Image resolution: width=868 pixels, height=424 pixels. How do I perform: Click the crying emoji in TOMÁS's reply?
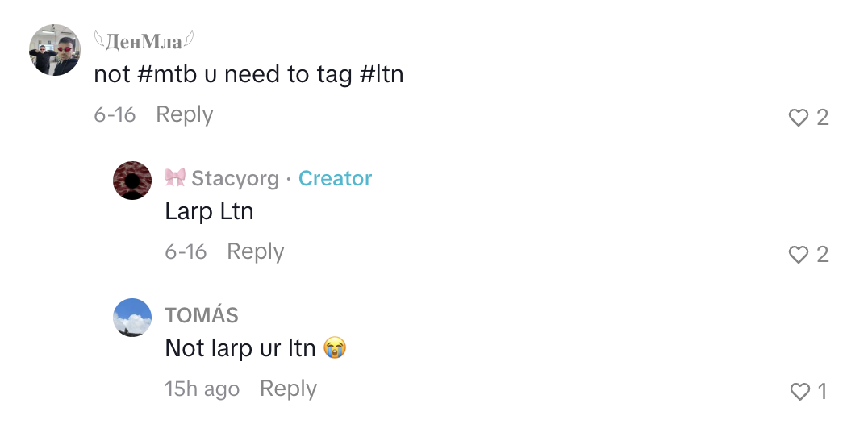[334, 347]
